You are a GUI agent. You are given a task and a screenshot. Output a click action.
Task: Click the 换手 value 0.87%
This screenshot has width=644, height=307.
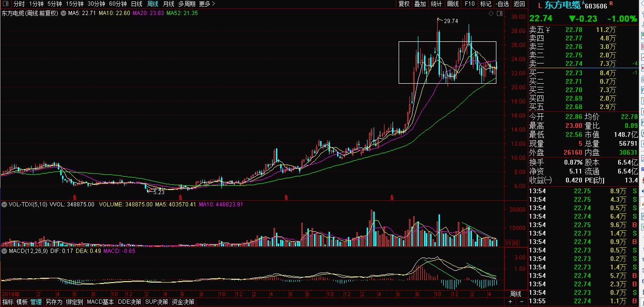573,162
